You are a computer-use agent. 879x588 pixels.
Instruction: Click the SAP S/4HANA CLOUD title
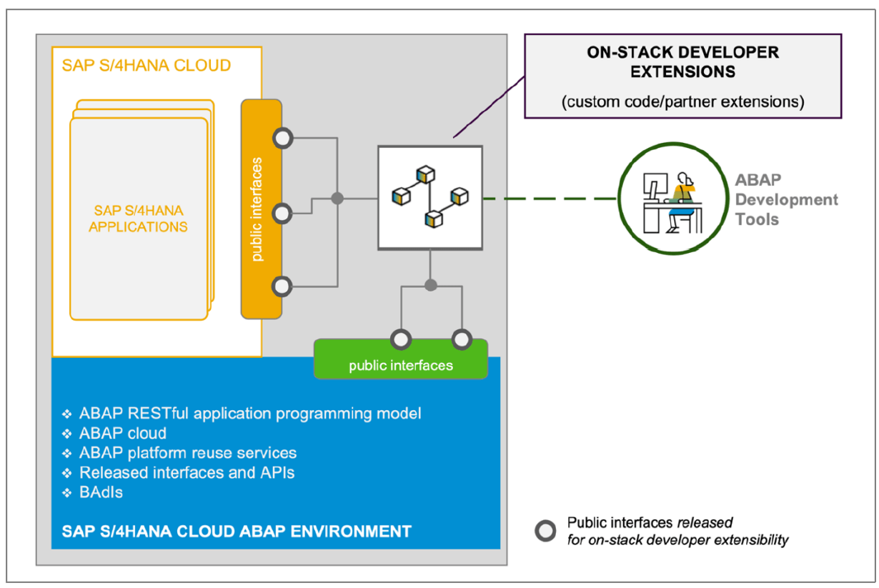coord(146,66)
